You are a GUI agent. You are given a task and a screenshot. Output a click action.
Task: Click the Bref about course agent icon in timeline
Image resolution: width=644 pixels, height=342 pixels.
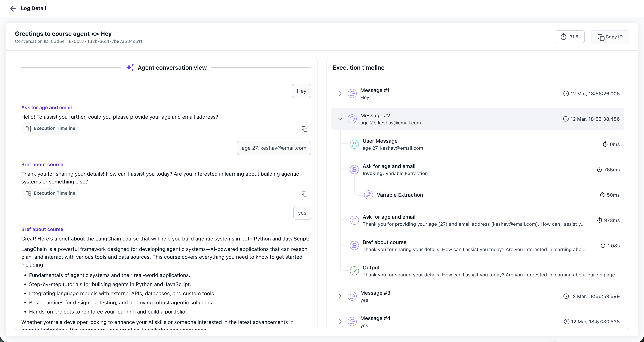pyautogui.click(x=354, y=246)
